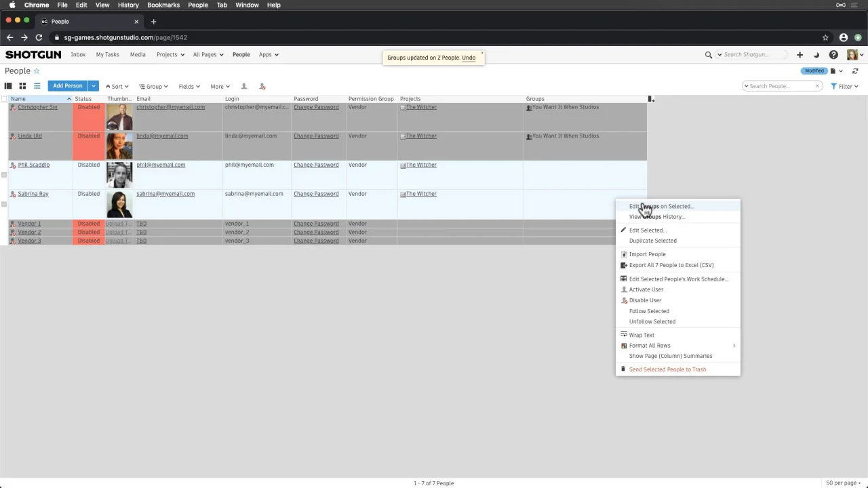The height and width of the screenshot is (488, 868).
Task: Clear the Search People field with X
Action: coord(817,86)
